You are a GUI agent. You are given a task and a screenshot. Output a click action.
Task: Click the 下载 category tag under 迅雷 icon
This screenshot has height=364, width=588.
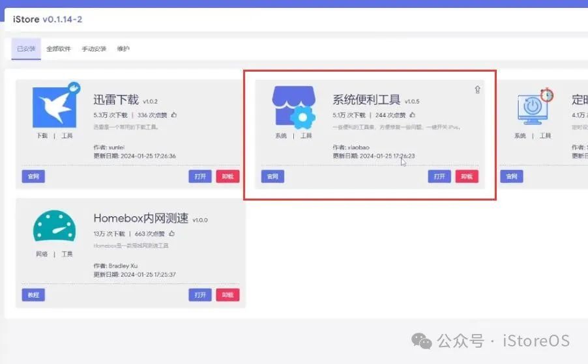[x=42, y=135]
